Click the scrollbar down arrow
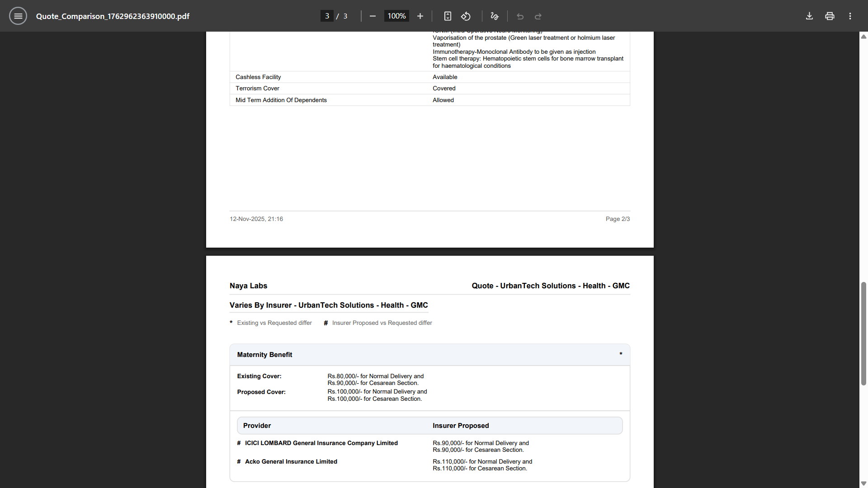 pos(863,482)
